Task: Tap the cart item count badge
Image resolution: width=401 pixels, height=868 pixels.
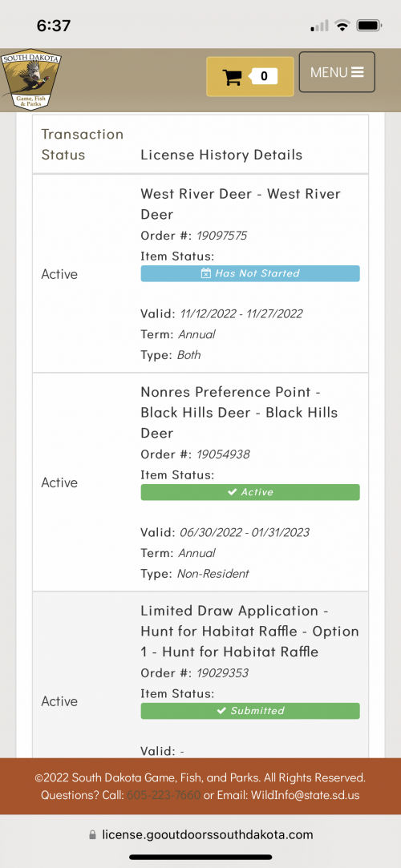Action: (263, 76)
